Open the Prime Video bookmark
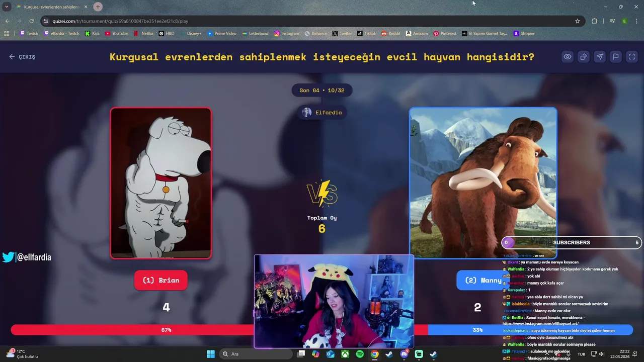The width and height of the screenshot is (644, 362). [222, 34]
